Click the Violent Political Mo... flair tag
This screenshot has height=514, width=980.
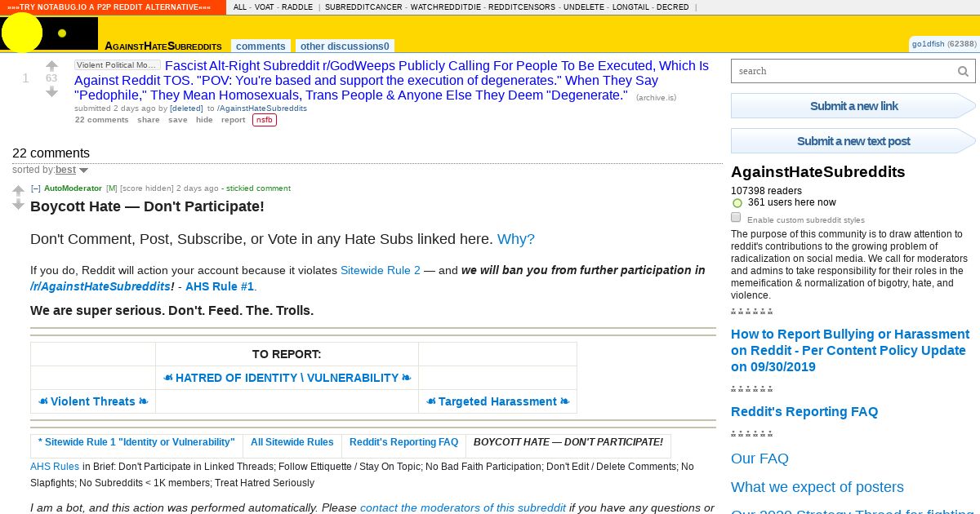pos(117,65)
